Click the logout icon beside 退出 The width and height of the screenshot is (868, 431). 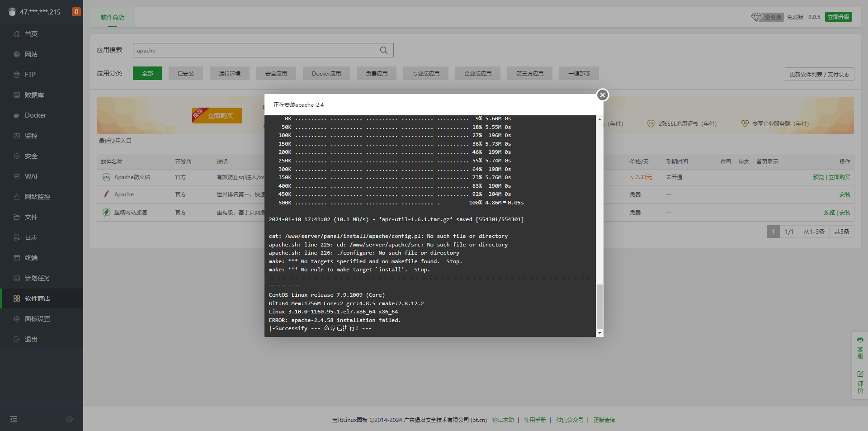point(17,339)
